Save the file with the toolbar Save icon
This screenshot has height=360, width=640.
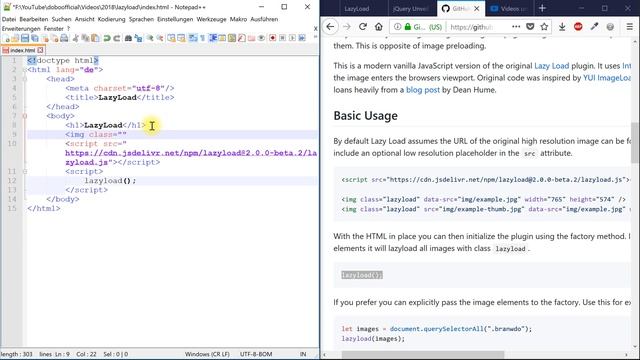coord(25,38)
